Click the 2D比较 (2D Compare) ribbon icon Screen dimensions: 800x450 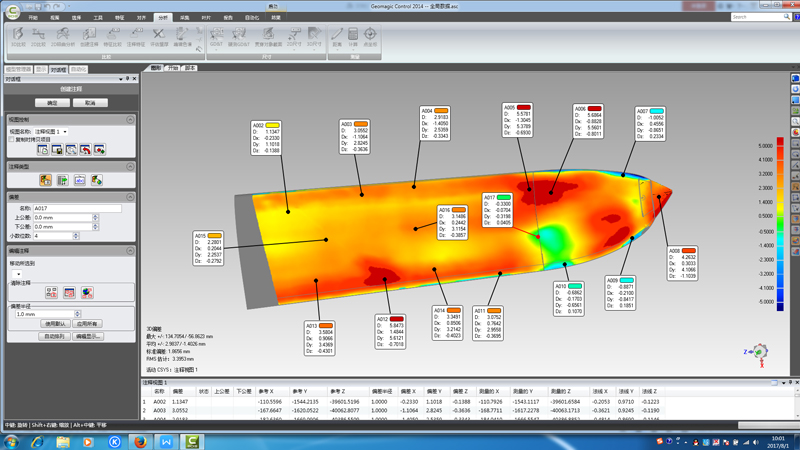(39, 36)
